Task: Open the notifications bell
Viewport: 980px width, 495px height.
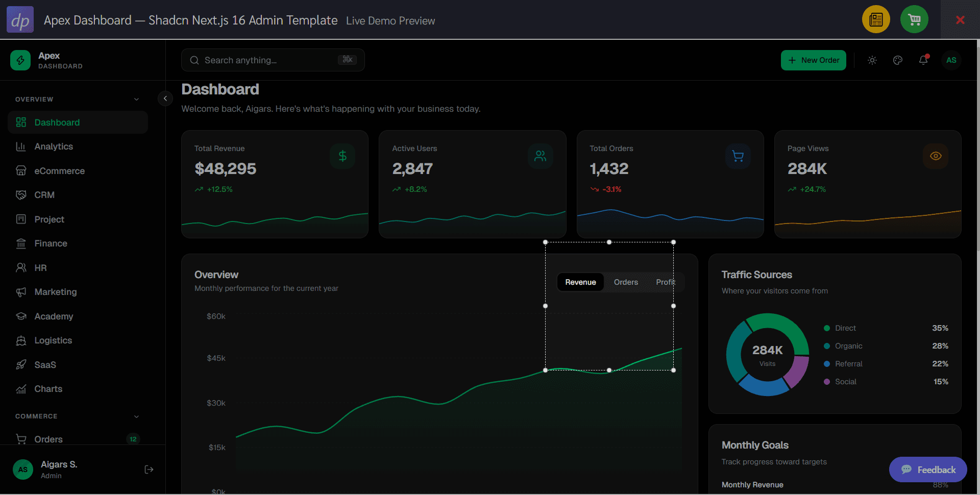Action: (x=923, y=60)
